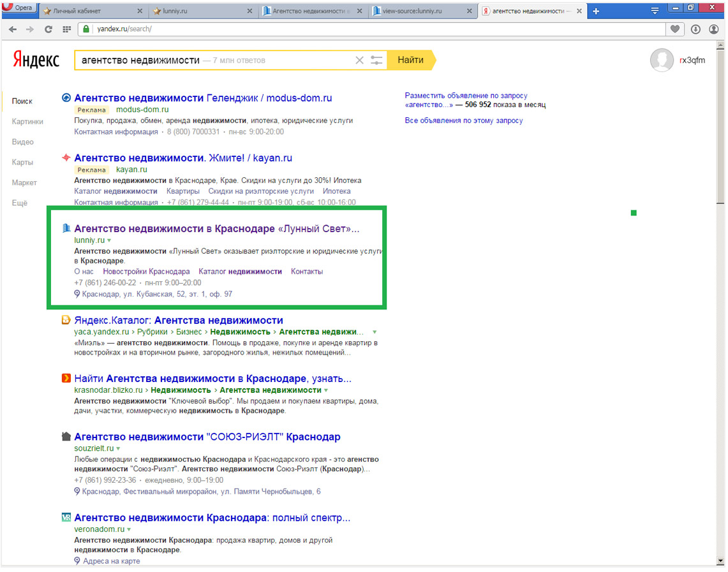
Task: Open 'Агентство недвижимости Геленджик / modus-dom.ru' result
Action: [x=203, y=98]
